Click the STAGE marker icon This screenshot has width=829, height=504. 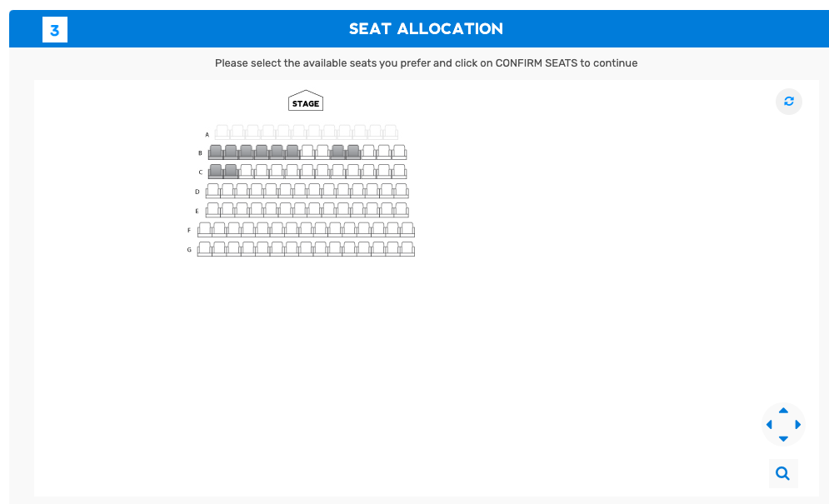point(306,102)
